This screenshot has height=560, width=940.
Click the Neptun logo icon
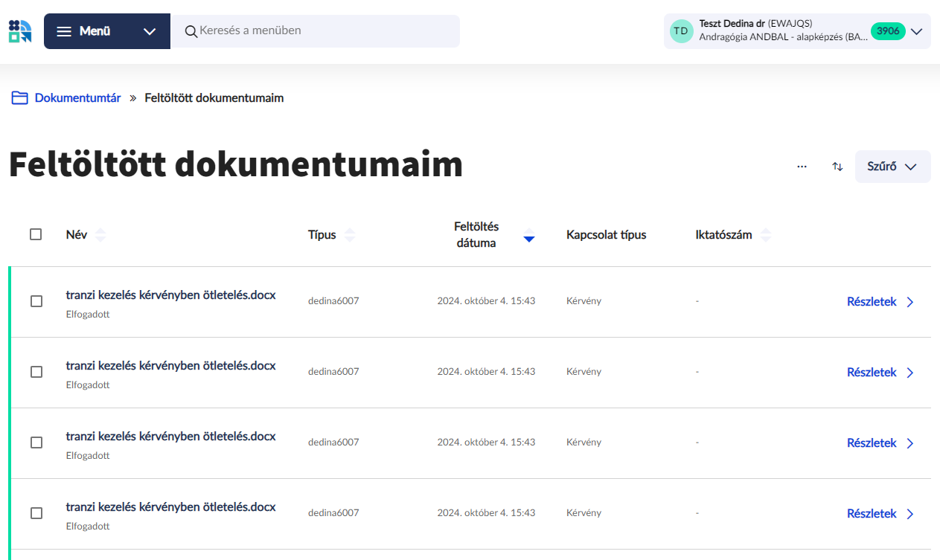coord(20,31)
